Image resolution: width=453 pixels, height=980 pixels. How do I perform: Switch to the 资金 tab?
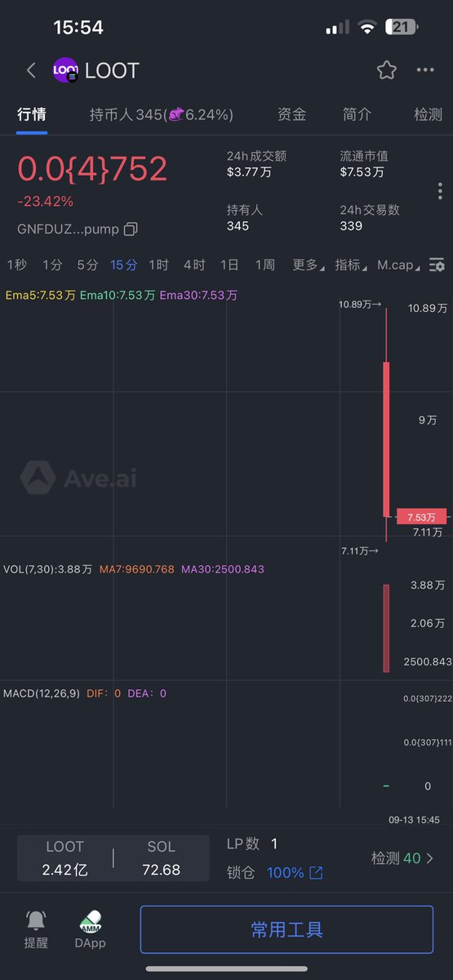click(292, 114)
